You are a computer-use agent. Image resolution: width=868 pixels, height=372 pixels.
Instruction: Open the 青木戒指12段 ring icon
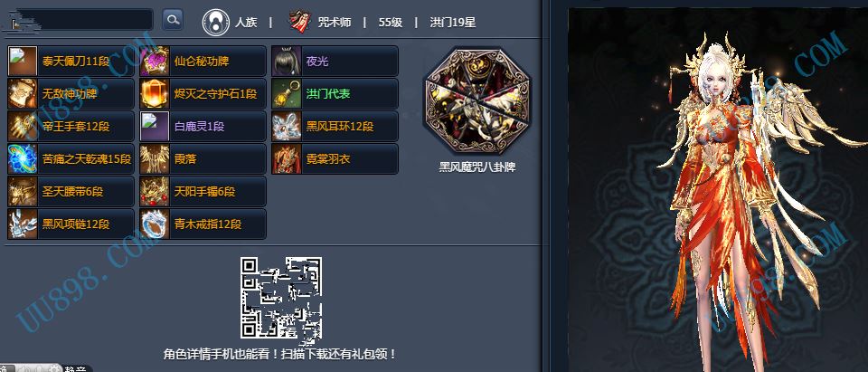point(155,224)
